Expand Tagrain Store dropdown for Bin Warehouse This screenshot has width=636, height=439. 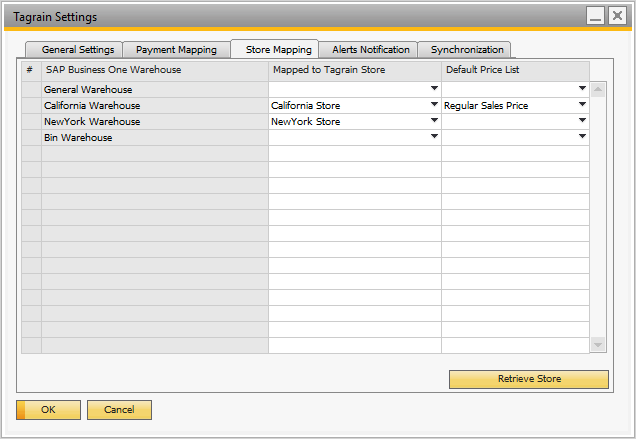pyautogui.click(x=434, y=137)
